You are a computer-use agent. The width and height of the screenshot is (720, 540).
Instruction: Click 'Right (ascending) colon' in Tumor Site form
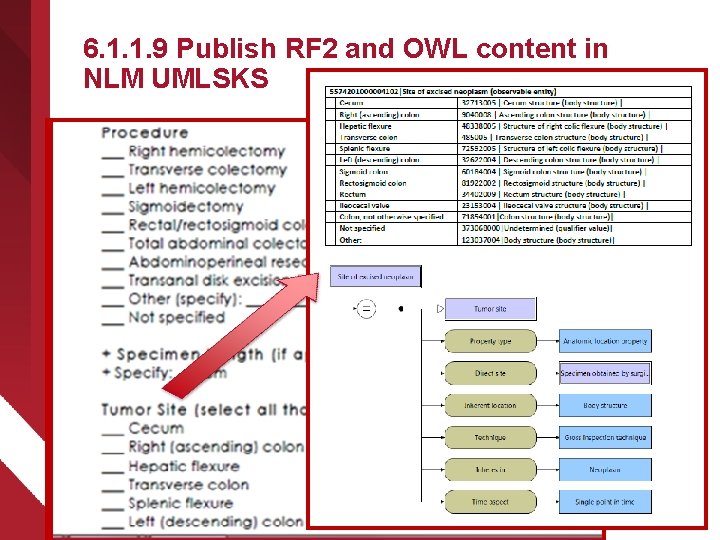pos(216,446)
